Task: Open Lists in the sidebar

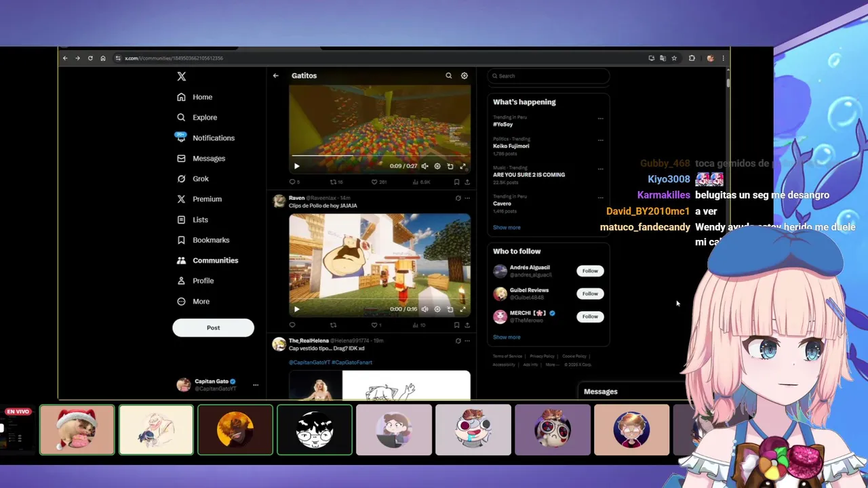Action: (192, 220)
